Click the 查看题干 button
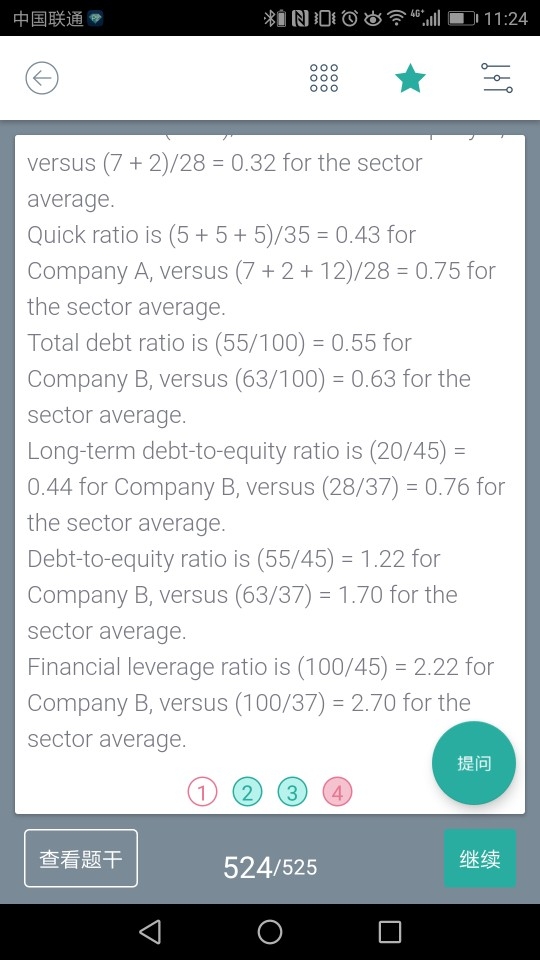The image size is (540, 960). (81, 858)
